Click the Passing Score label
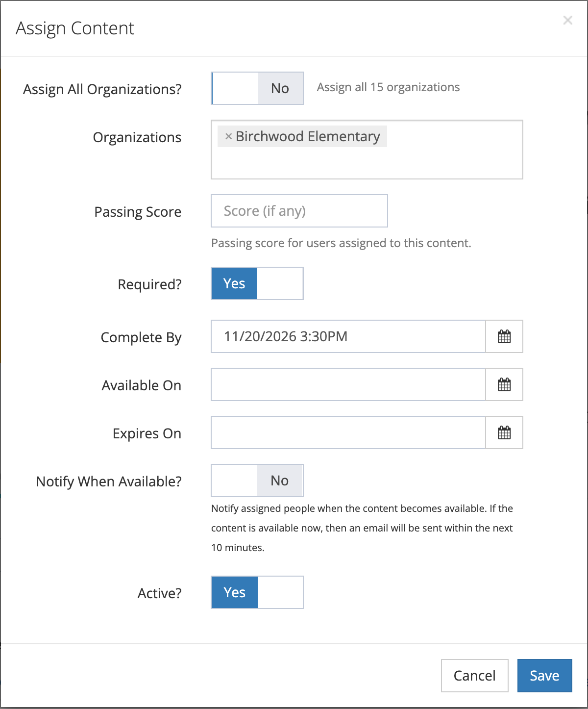588x709 pixels. click(x=138, y=212)
